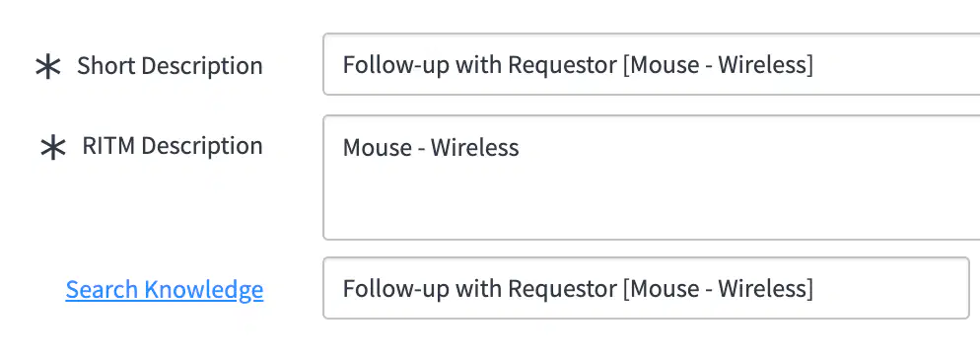Focus the RITM Description text area

(652, 178)
